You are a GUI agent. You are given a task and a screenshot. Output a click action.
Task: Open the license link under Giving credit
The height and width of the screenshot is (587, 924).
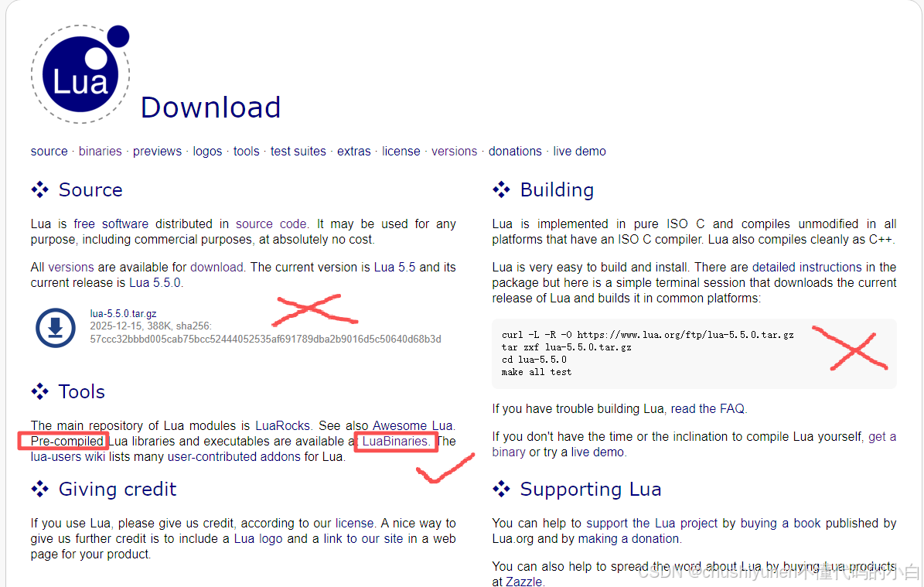354,524
